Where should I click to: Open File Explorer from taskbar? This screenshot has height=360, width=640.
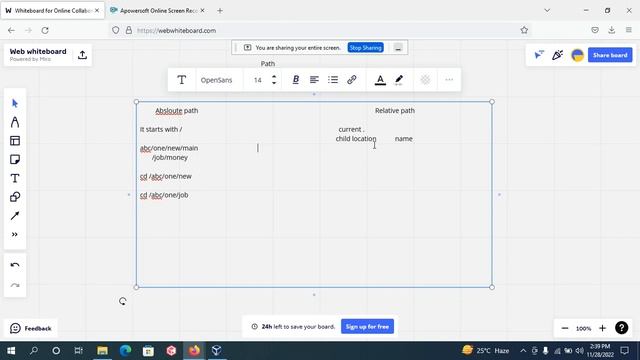coord(102,351)
